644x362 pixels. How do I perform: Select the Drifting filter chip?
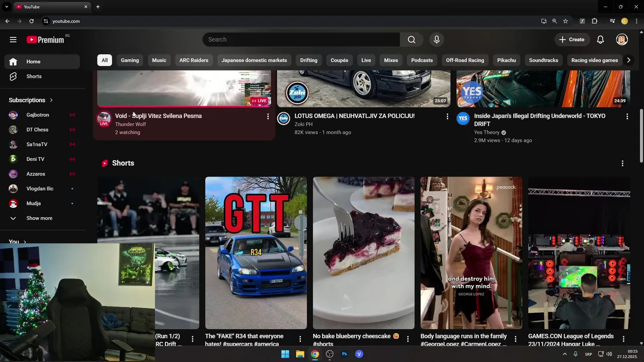(309, 60)
